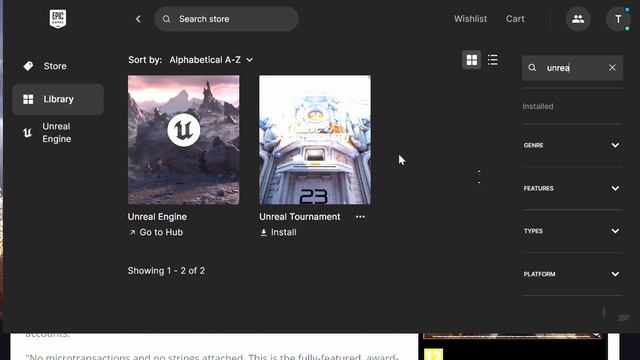Click the Showing 1 - 2 of 2 text

[x=166, y=271]
